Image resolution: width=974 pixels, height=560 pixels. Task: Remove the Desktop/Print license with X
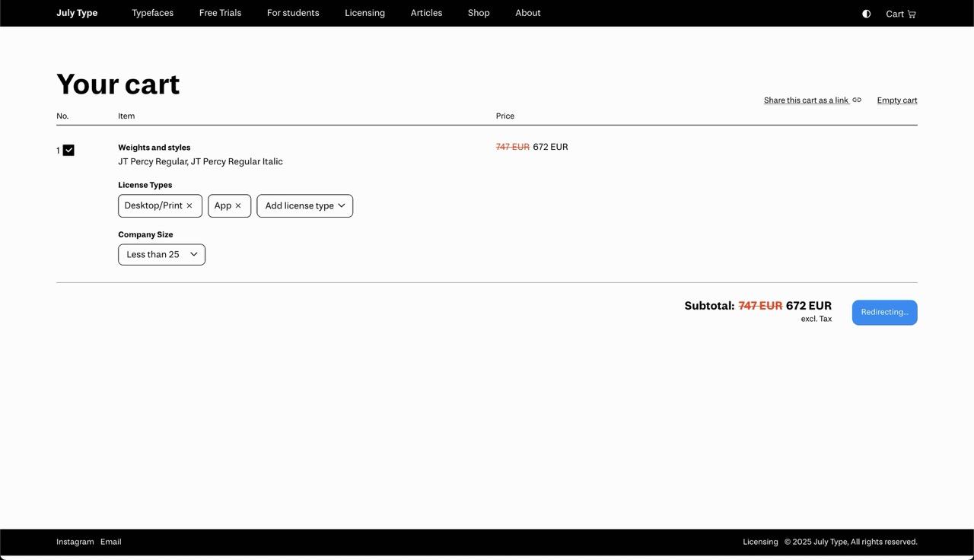189,206
